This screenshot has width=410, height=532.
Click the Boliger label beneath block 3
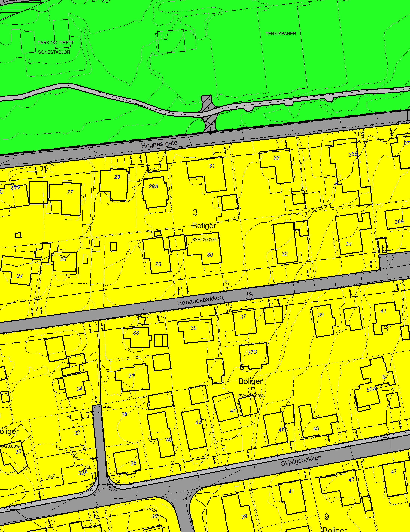click(x=204, y=226)
